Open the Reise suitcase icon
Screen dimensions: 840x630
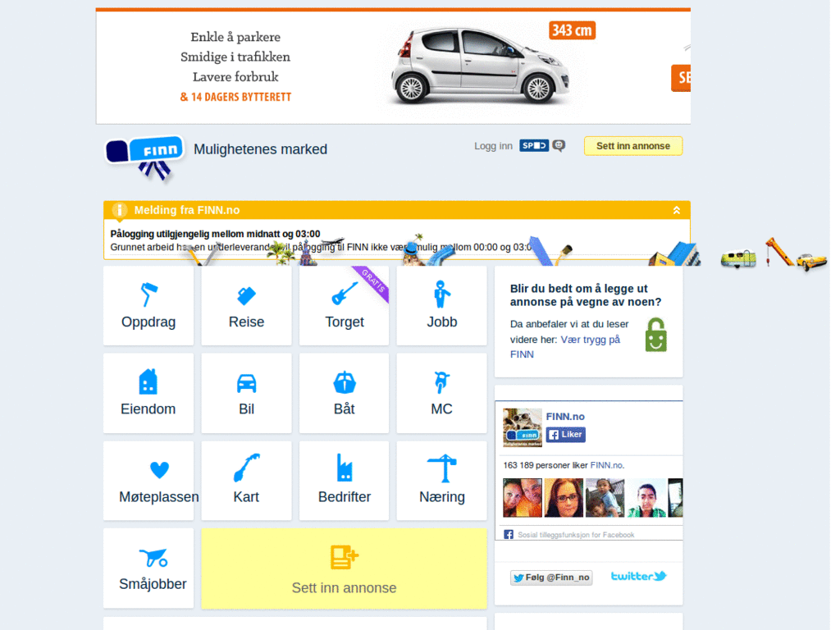click(246, 295)
